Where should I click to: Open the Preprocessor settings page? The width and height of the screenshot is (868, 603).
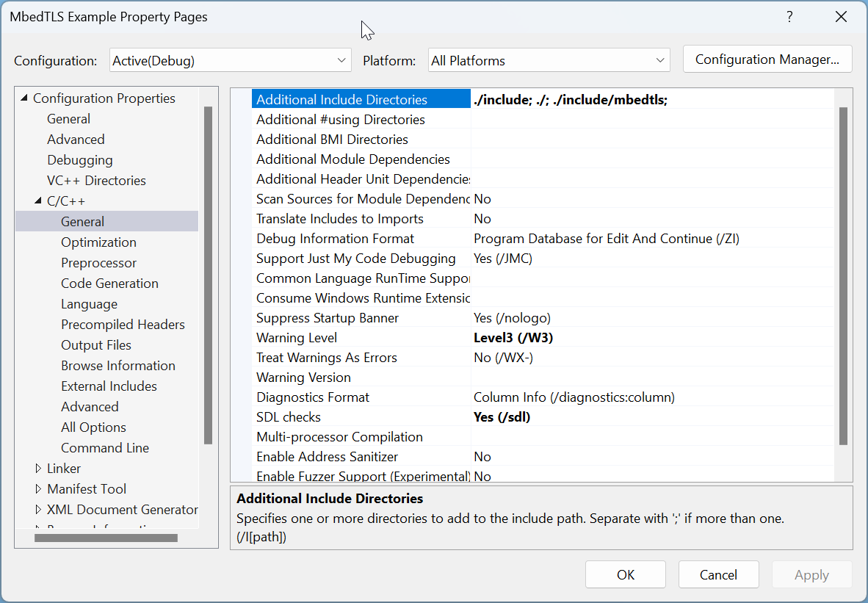tap(98, 262)
